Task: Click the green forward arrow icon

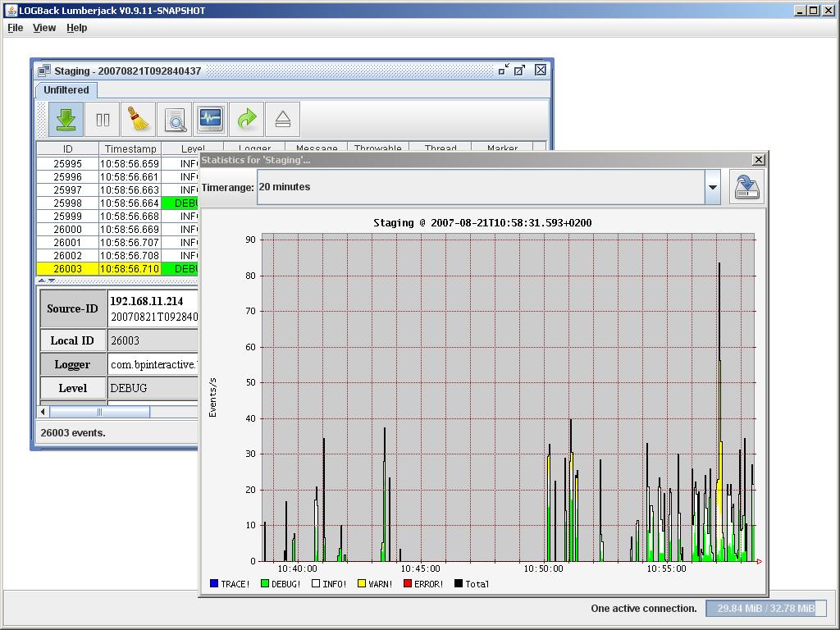Action: [245, 119]
